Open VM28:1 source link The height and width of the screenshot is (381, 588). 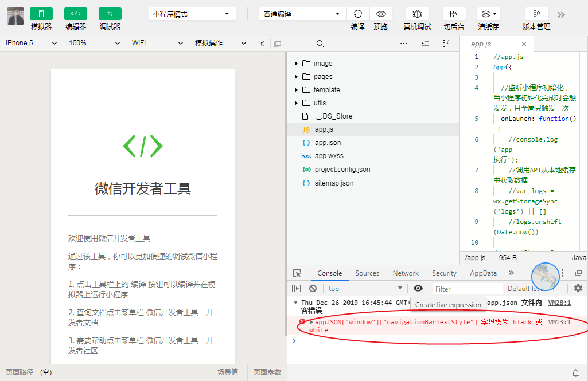(559, 303)
